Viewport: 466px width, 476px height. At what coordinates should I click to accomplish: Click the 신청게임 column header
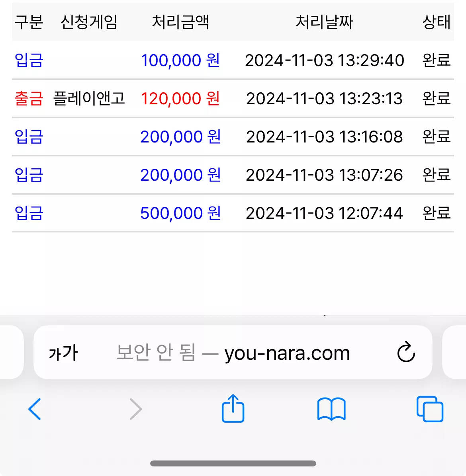coord(89,22)
